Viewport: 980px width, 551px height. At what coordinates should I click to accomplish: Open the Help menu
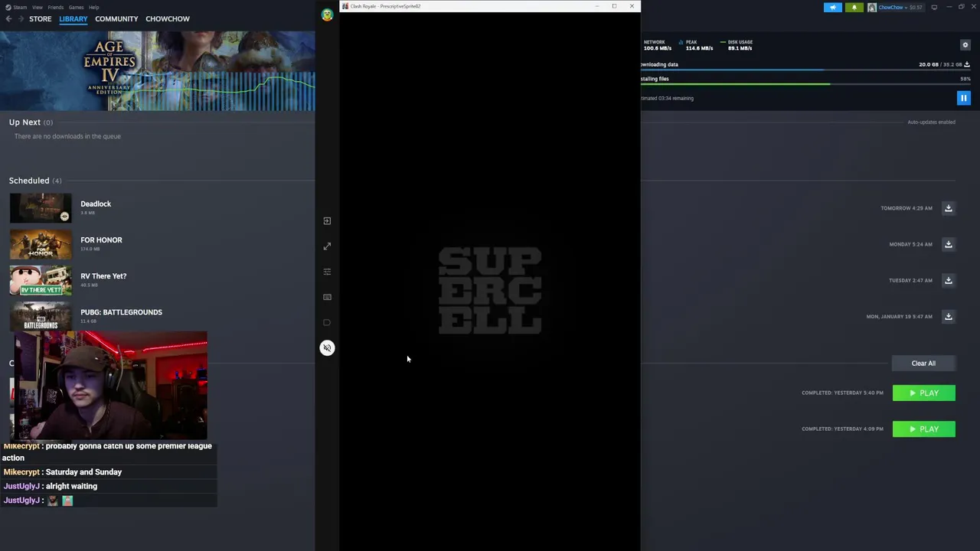pos(93,7)
